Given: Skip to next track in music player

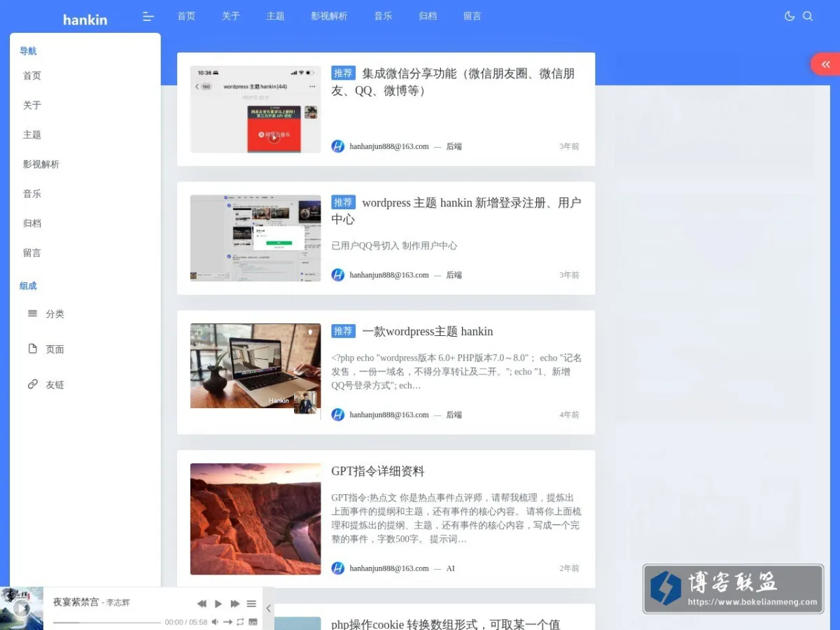Looking at the screenshot, I should 235,603.
